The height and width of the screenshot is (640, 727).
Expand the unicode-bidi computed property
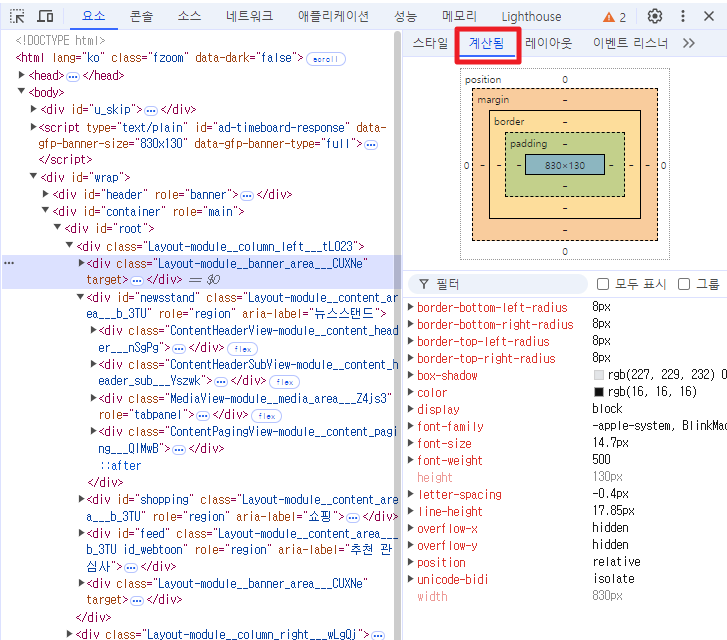(x=411, y=579)
